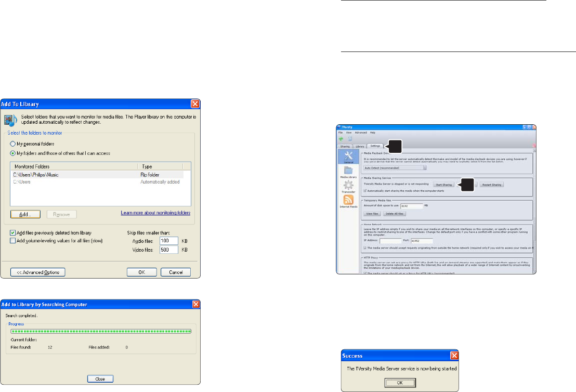This screenshot has width=576, height=392.
Task: Click the greyed Remove folder button
Action: click(x=62, y=214)
